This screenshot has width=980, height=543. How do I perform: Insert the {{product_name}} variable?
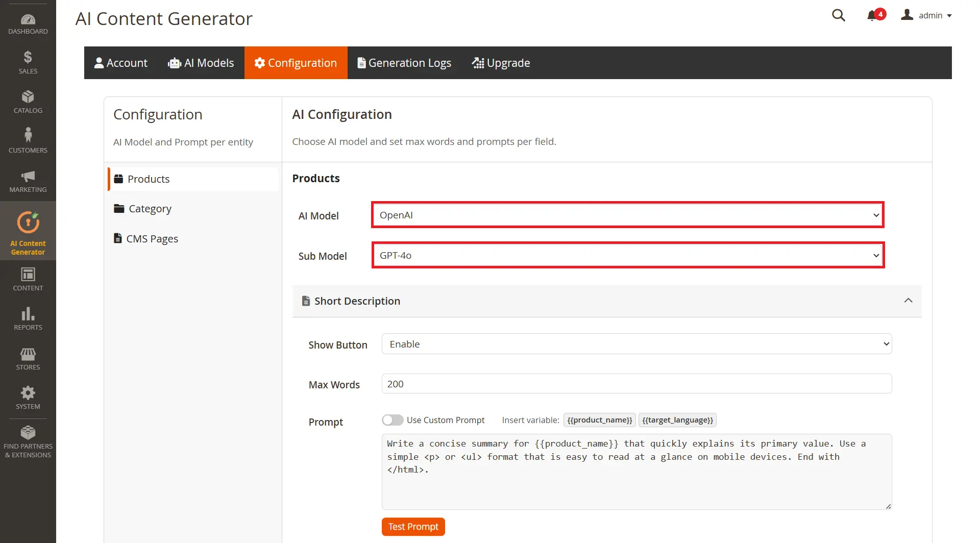[x=599, y=419]
